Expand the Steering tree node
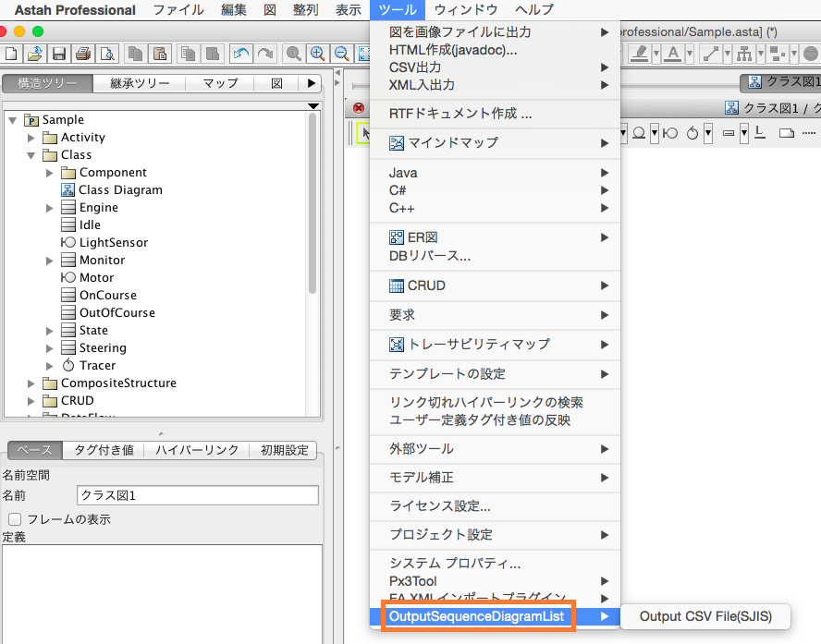Screen dimensions: 821x644 [50, 348]
